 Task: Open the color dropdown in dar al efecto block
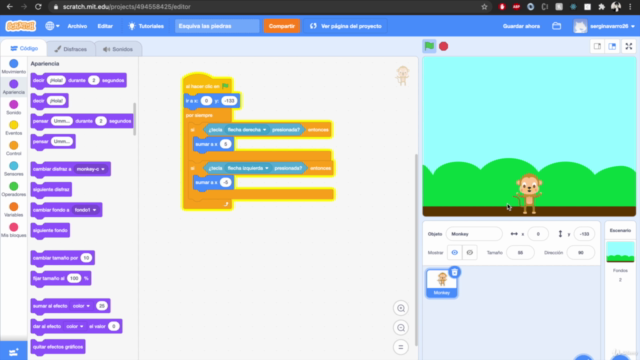(75, 326)
